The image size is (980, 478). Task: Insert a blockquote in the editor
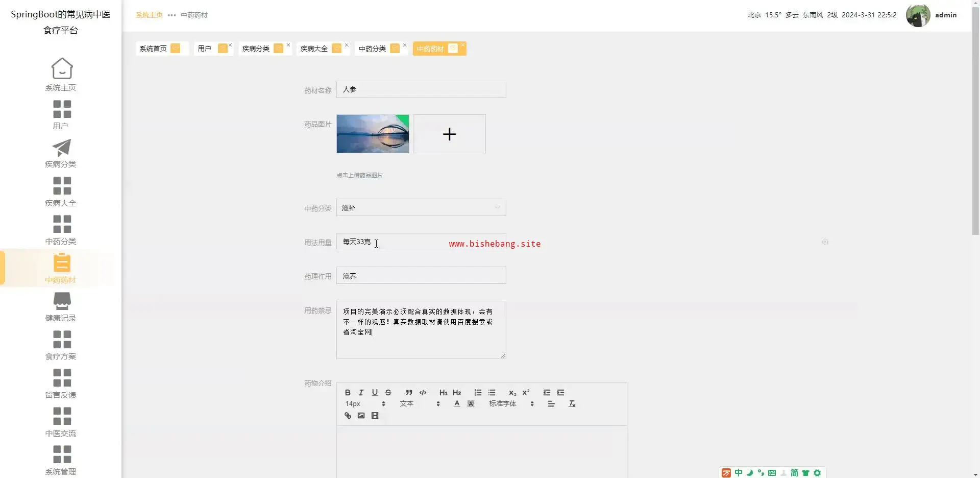(409, 392)
